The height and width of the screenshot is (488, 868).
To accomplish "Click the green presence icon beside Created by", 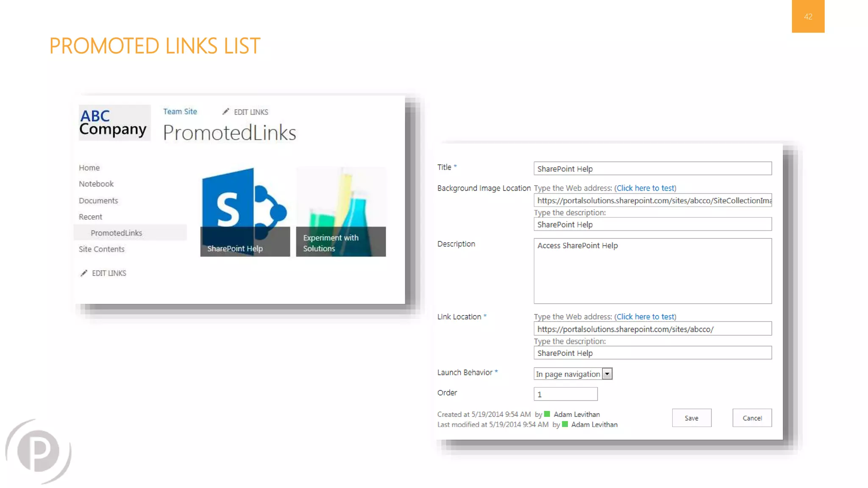I will point(547,414).
